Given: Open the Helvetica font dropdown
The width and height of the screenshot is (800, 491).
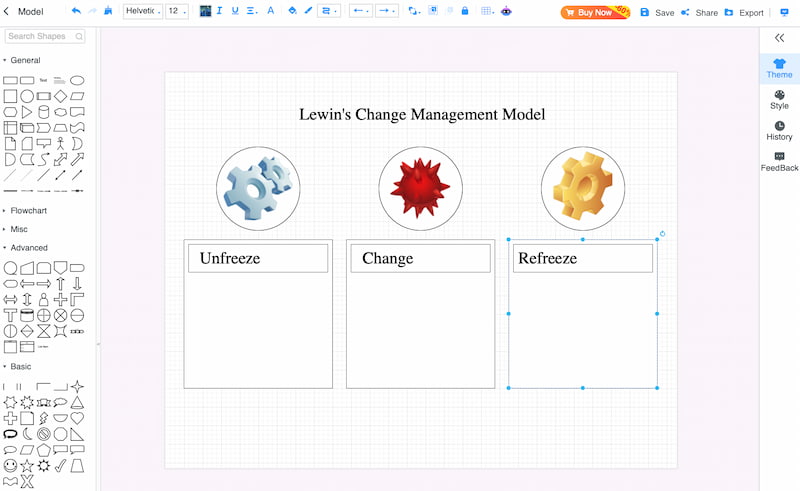Looking at the screenshot, I should [x=143, y=11].
